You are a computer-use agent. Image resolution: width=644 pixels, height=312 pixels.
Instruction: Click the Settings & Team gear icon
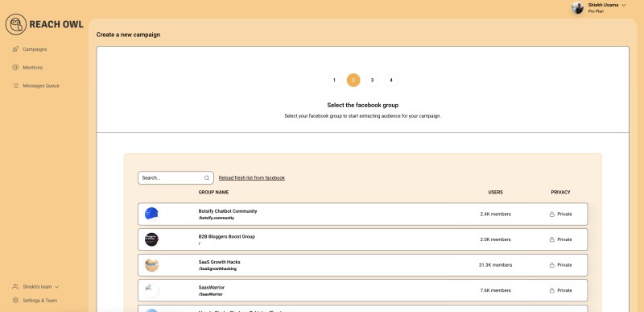coord(15,300)
